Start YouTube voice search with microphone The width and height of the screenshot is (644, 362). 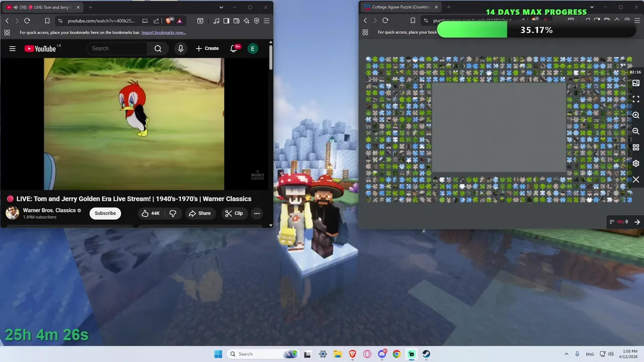181,48
